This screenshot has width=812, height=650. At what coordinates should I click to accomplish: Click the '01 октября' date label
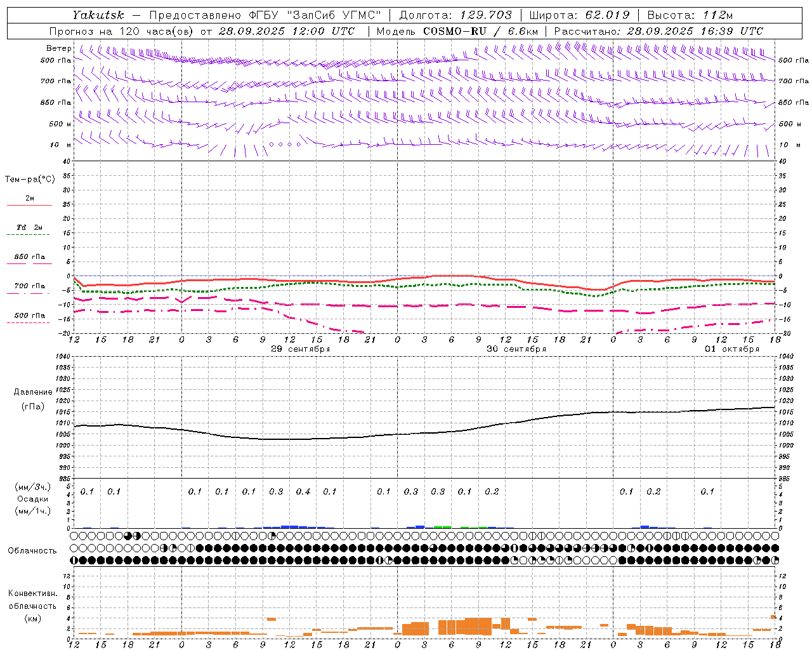point(732,349)
